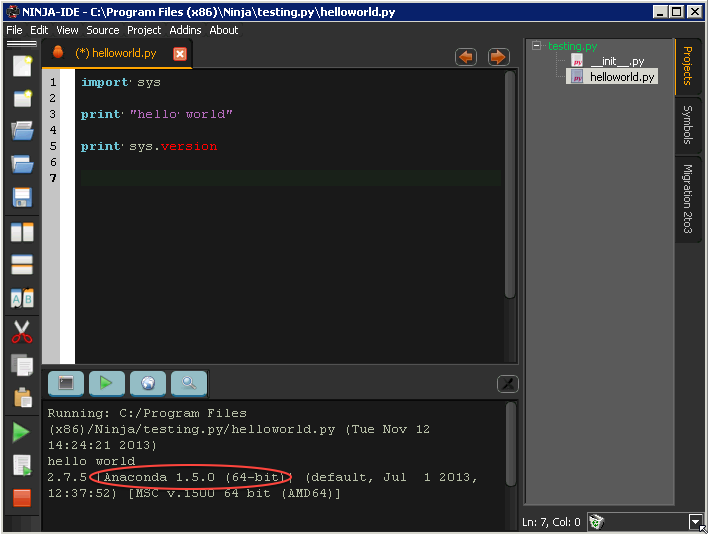Stop execution with the red square icon
708x534 pixels.
(22, 497)
